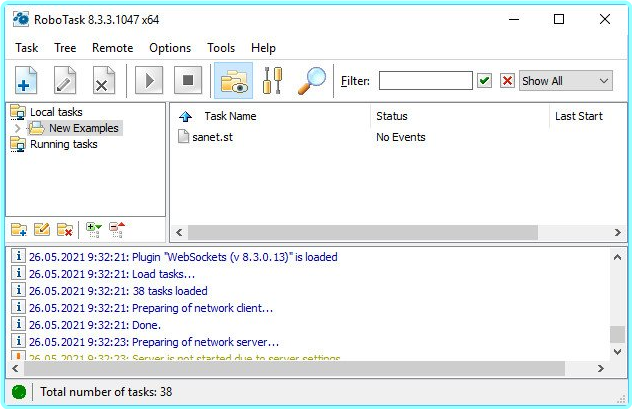The image size is (632, 409).
Task: Click the delete folder icon below tree
Action: tap(65, 230)
